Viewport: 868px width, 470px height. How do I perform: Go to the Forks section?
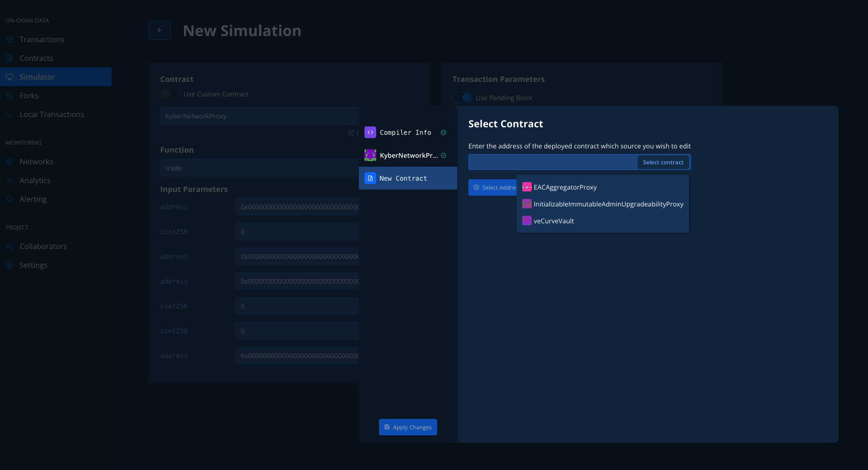[56, 95]
